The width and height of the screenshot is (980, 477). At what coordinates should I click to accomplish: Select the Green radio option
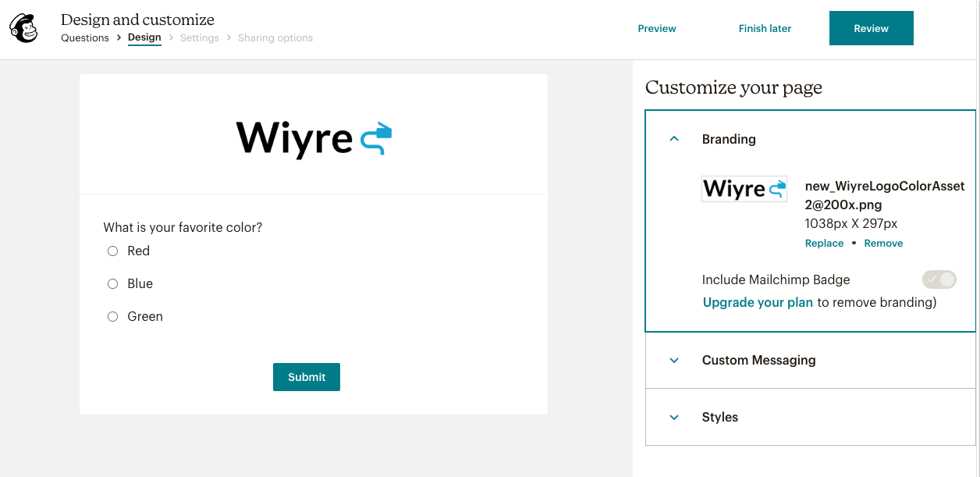click(112, 317)
